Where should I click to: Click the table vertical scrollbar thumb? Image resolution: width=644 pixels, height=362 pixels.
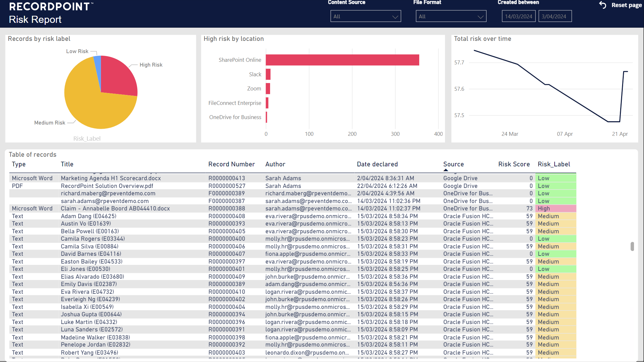click(x=632, y=246)
